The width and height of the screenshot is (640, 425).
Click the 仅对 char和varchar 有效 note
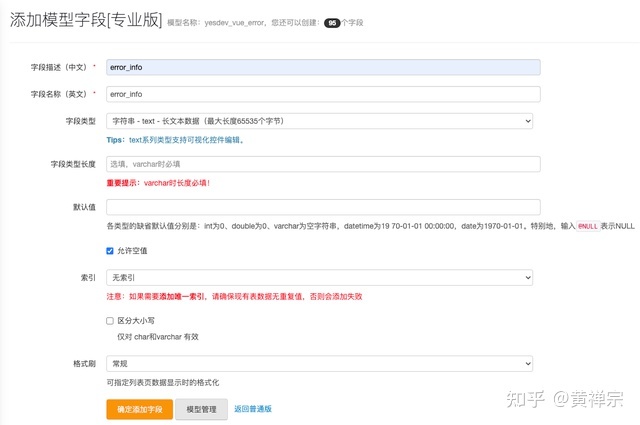pos(158,337)
